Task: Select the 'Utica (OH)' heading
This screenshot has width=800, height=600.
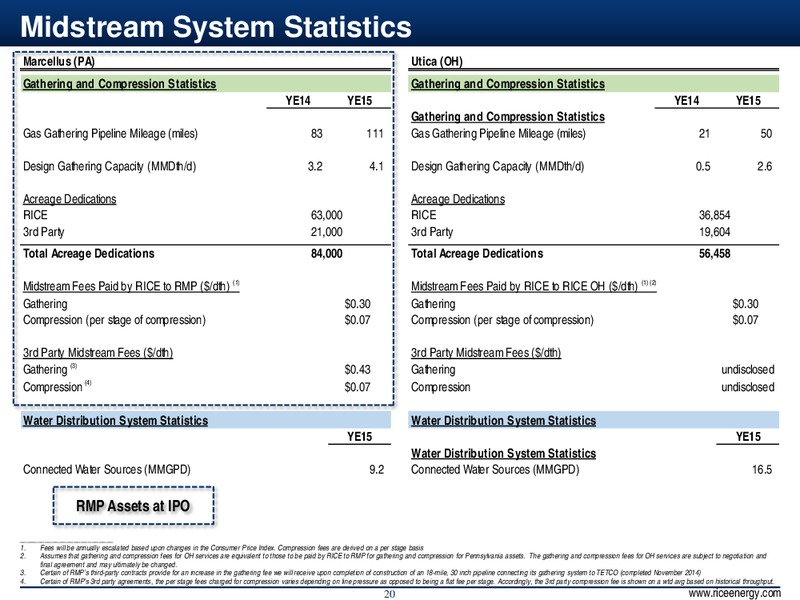Action: pos(437,62)
